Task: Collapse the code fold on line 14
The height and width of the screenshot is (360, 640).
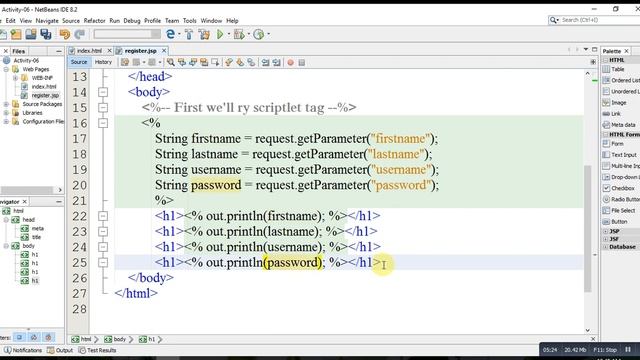Action: (103, 92)
